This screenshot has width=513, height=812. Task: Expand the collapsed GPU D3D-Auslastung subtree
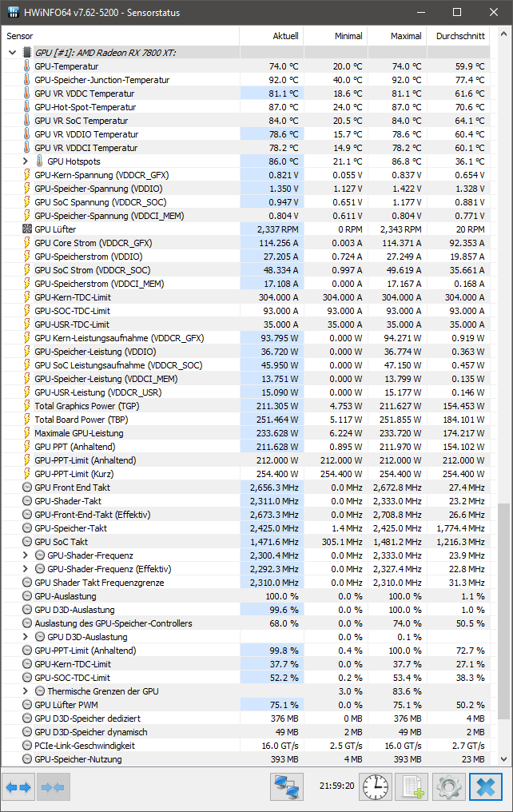[26, 637]
